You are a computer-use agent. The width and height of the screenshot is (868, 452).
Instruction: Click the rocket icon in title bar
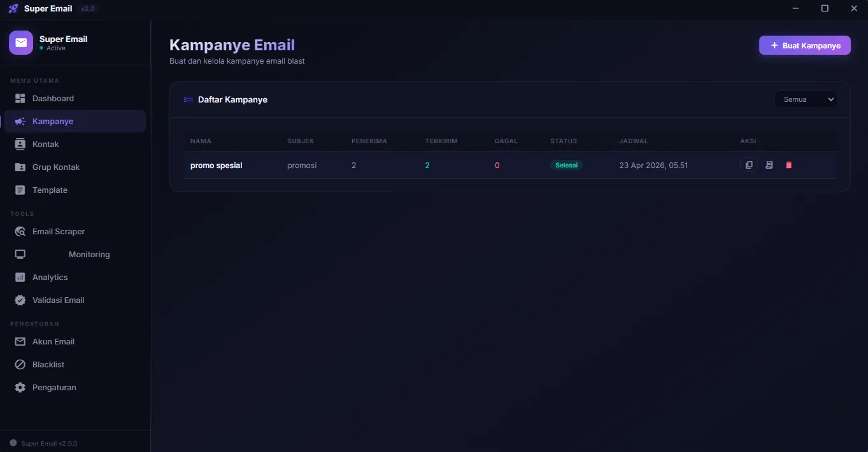13,8
